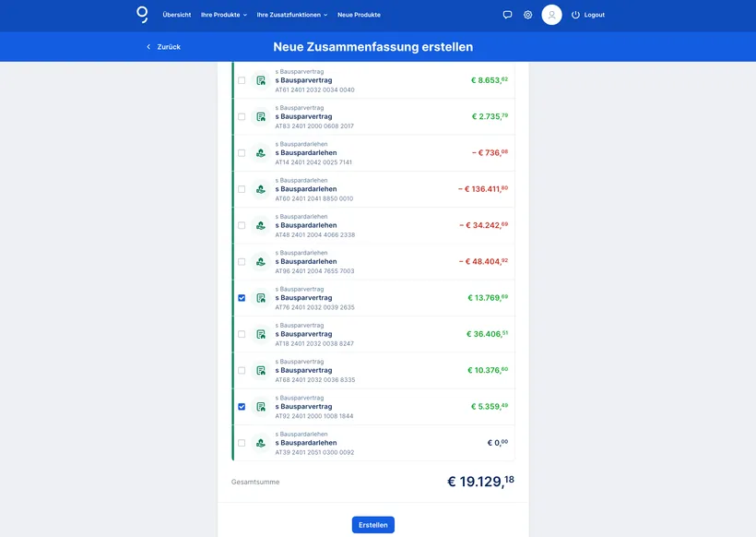Check Bausparvertrag with € 36.406,51
Screen dimensions: 756x537
(242, 334)
